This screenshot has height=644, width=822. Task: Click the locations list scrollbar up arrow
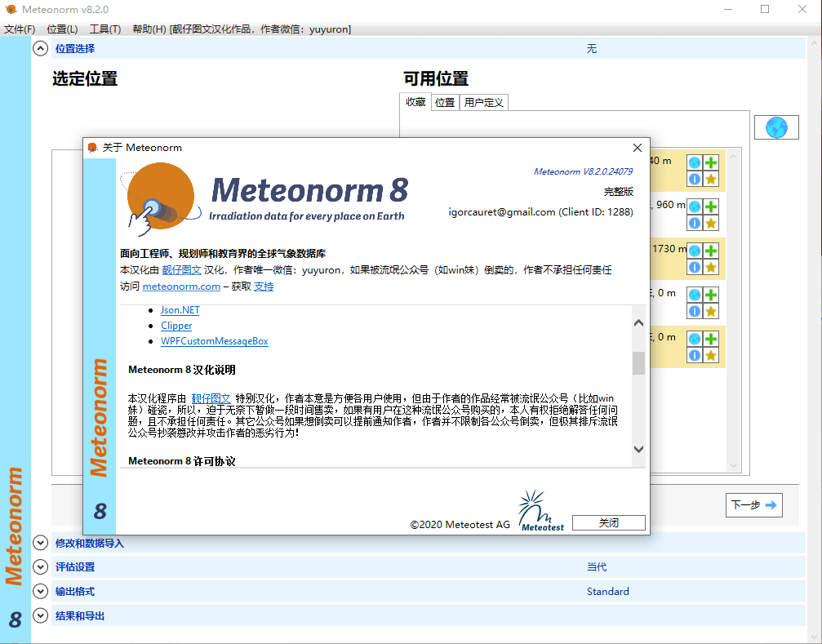(x=733, y=156)
